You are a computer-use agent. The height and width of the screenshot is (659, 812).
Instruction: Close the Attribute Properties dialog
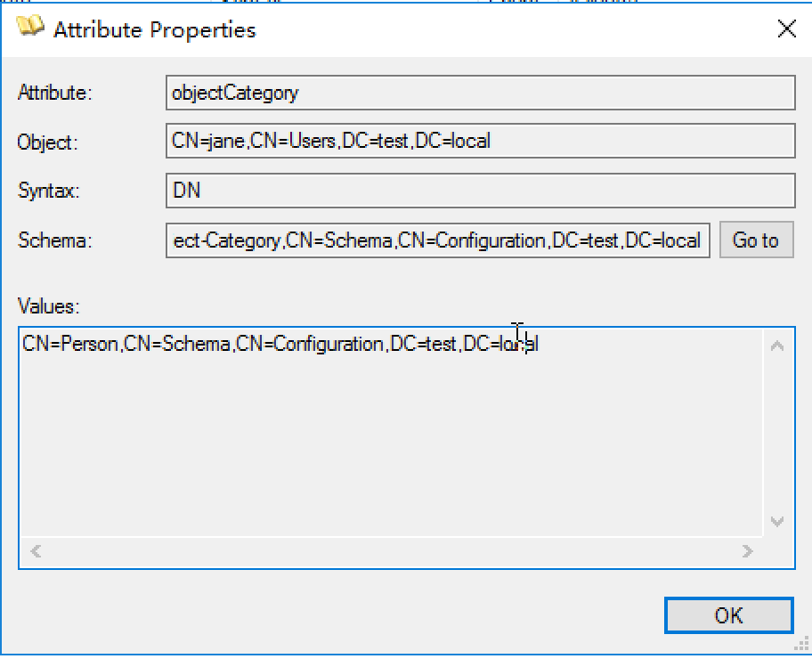[x=786, y=29]
